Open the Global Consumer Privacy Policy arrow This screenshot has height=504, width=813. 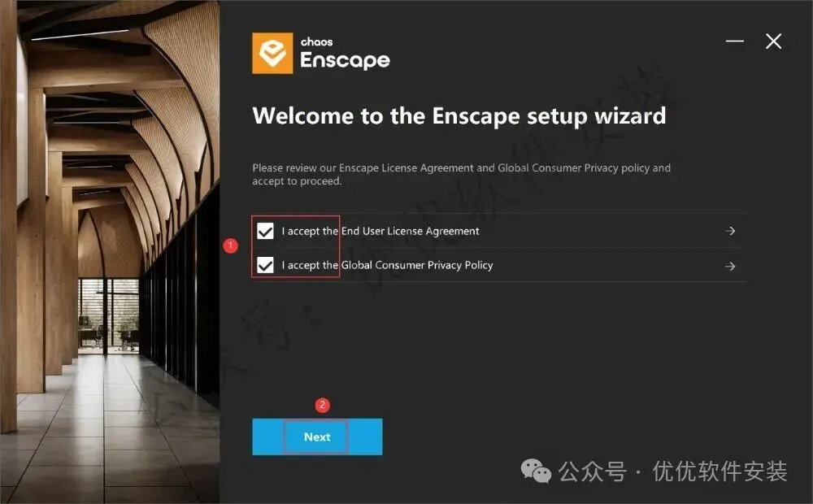pos(730,266)
